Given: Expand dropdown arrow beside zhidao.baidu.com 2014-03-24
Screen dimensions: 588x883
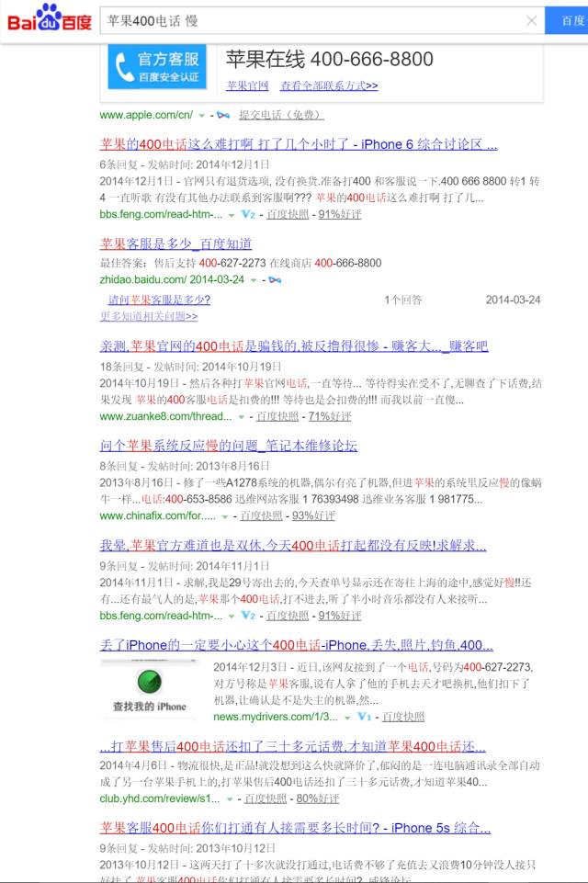Looking at the screenshot, I should (254, 280).
